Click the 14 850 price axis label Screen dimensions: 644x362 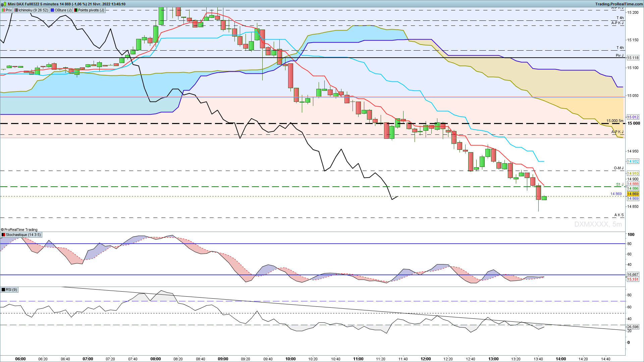(633, 206)
